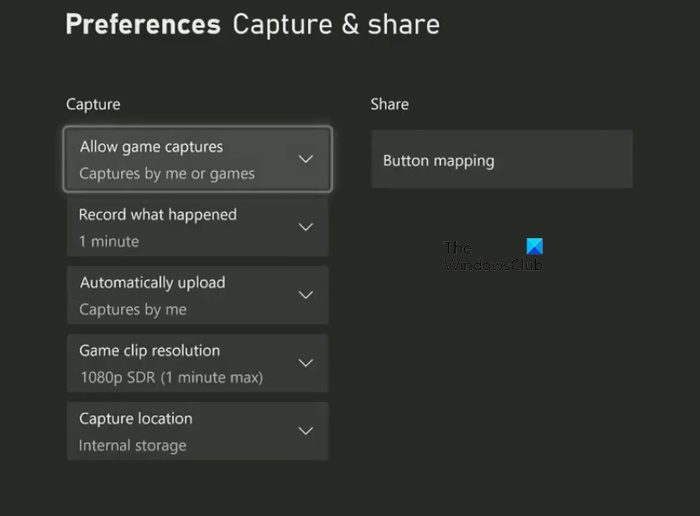Click the "1 minute" duration value
Screen dimensions: 700x516
109,241
